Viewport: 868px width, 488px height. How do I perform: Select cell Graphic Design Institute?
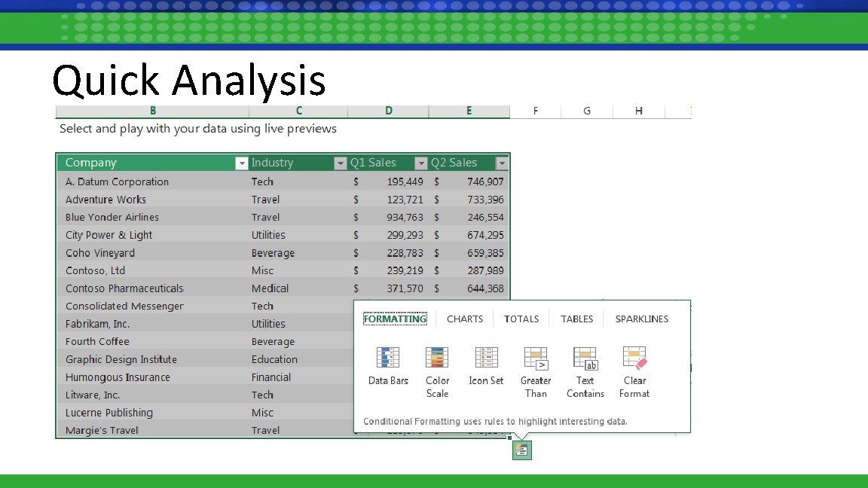pyautogui.click(x=153, y=359)
